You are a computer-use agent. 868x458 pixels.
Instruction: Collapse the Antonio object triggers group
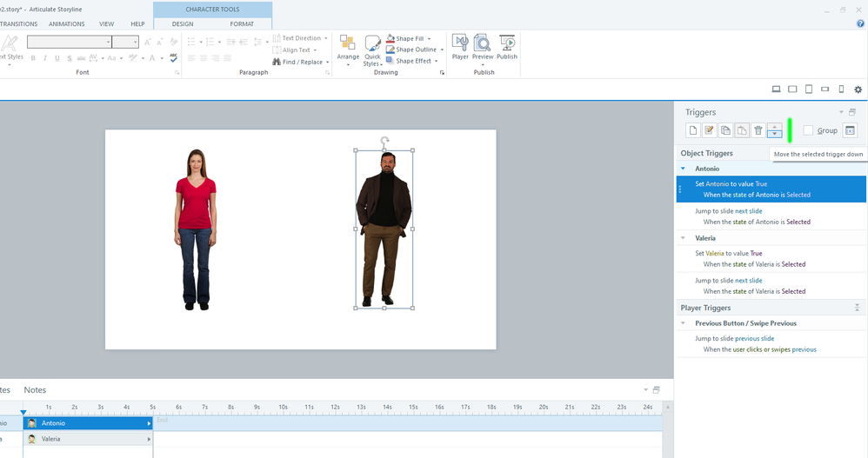(x=684, y=169)
